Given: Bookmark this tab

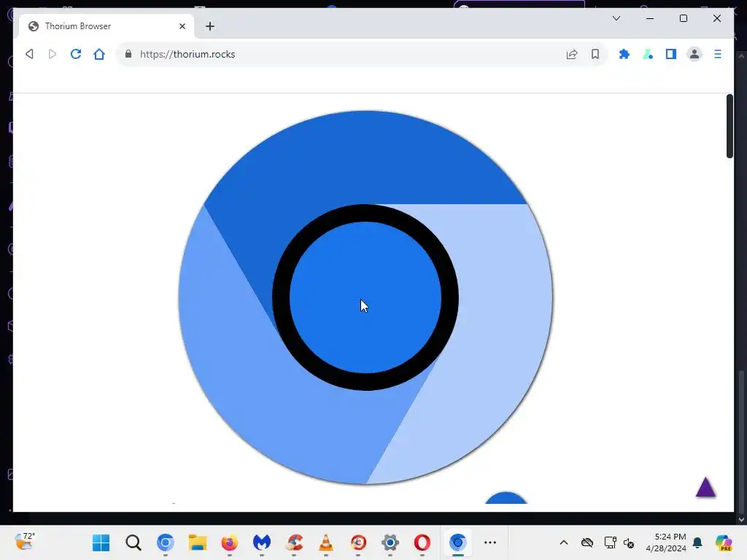Looking at the screenshot, I should [595, 54].
